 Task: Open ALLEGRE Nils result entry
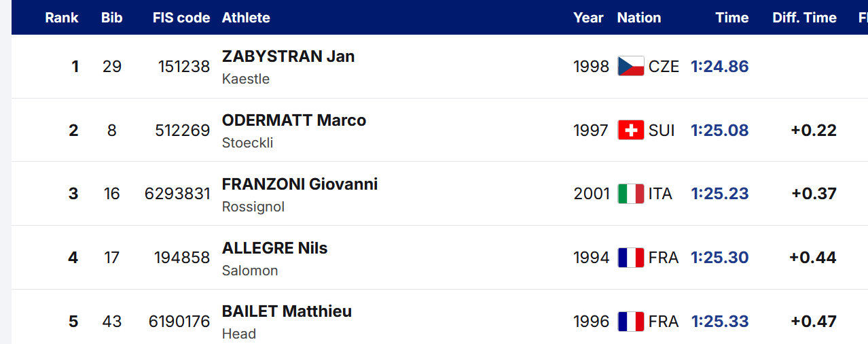pyautogui.click(x=274, y=248)
